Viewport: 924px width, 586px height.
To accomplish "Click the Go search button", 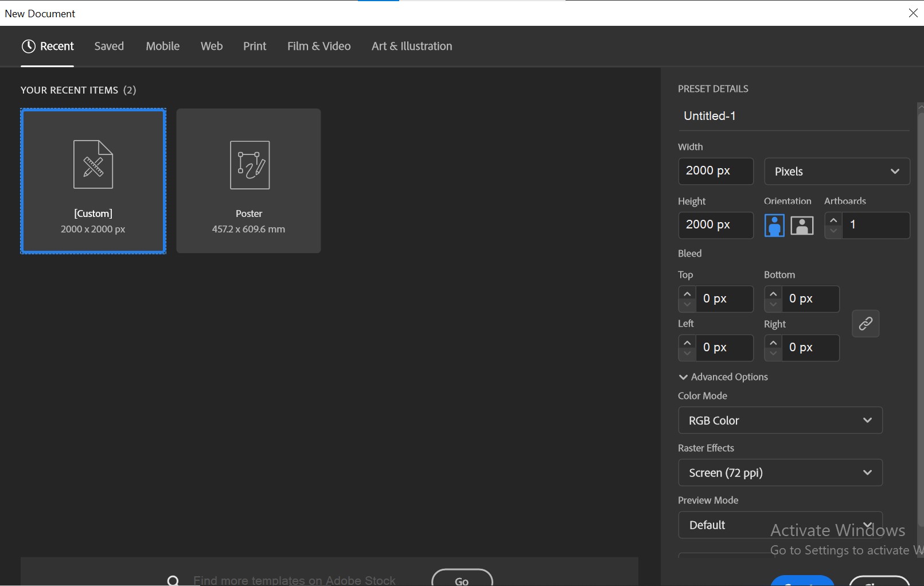I will point(462,579).
